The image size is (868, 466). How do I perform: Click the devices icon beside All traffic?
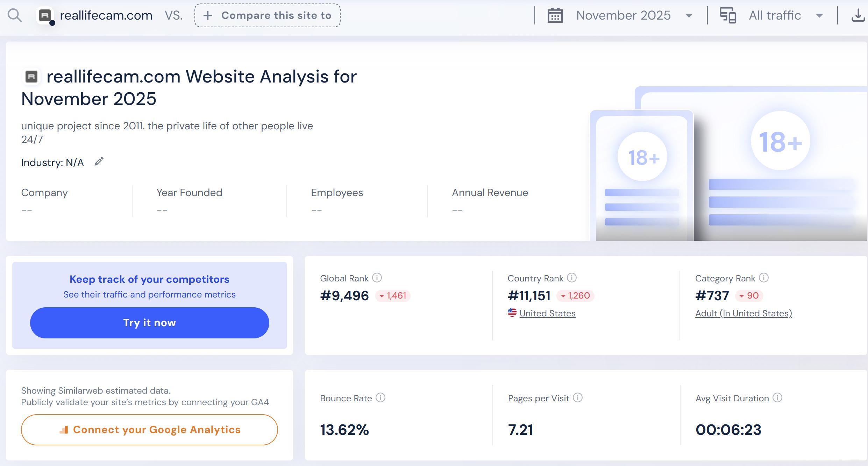pos(728,16)
